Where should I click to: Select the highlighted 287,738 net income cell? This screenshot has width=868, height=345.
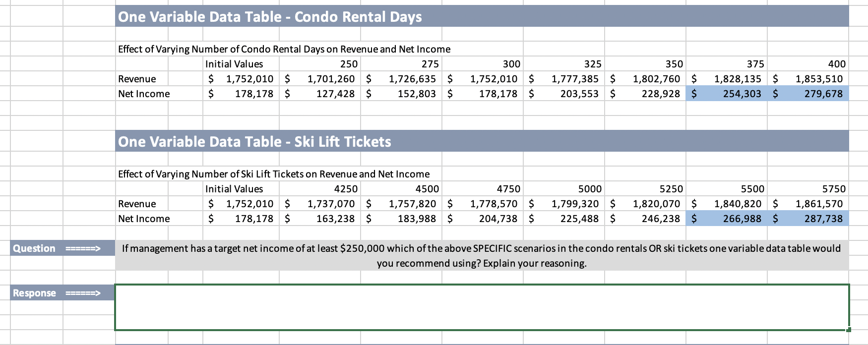pos(808,219)
